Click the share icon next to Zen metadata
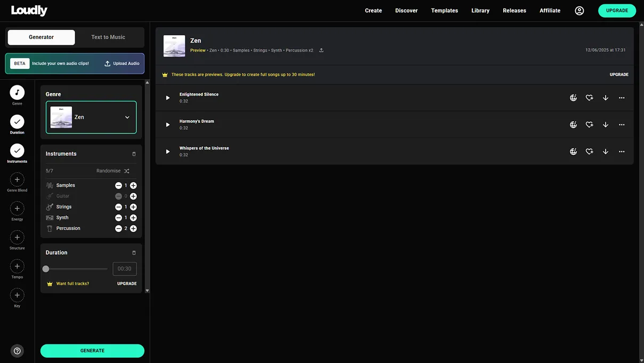Image resolution: width=644 pixels, height=363 pixels. pyautogui.click(x=321, y=50)
